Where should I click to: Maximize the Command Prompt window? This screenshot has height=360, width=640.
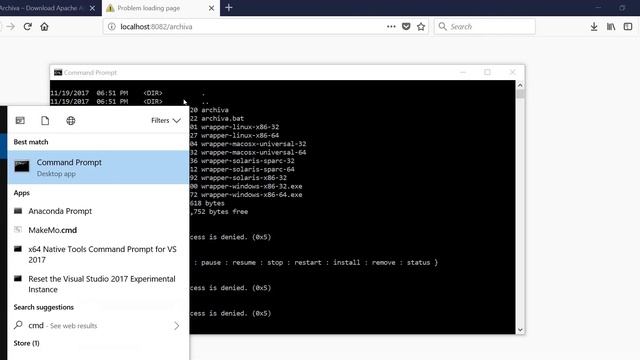487,72
